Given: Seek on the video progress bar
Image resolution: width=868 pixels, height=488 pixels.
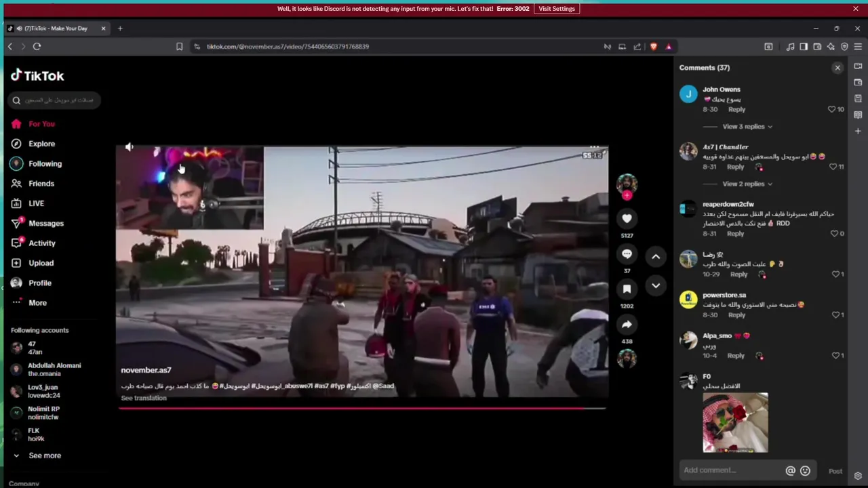Looking at the screenshot, I should click(363, 408).
